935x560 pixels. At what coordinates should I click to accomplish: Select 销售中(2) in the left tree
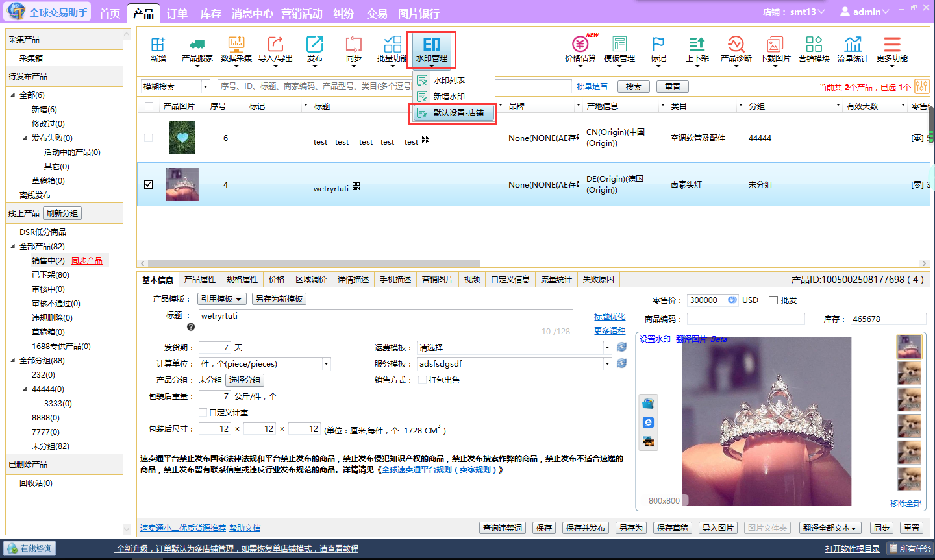(48, 260)
